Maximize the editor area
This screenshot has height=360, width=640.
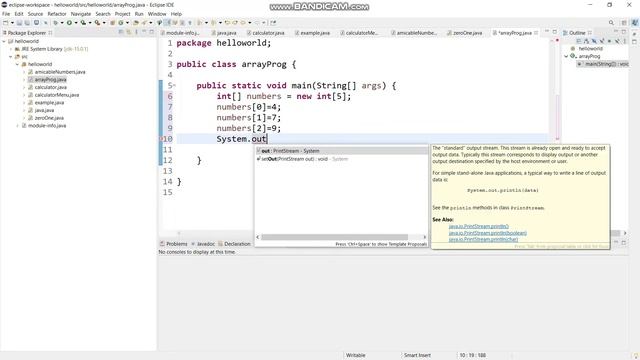tap(555, 31)
